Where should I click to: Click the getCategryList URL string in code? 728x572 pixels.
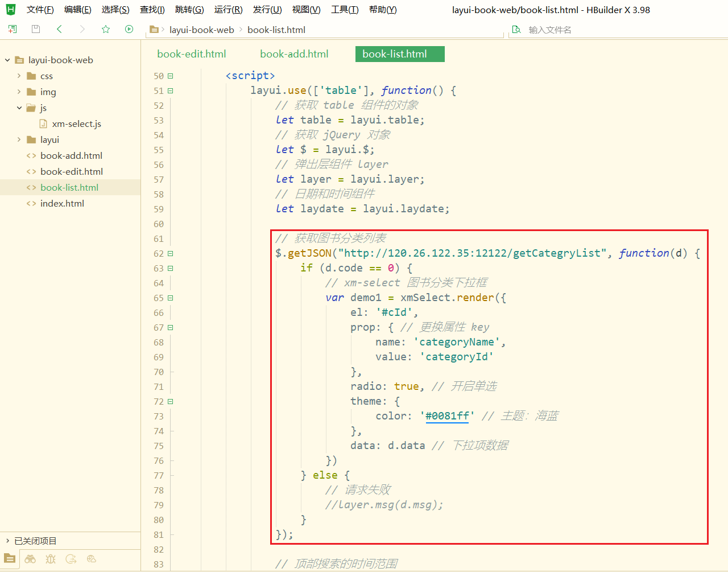[473, 253]
